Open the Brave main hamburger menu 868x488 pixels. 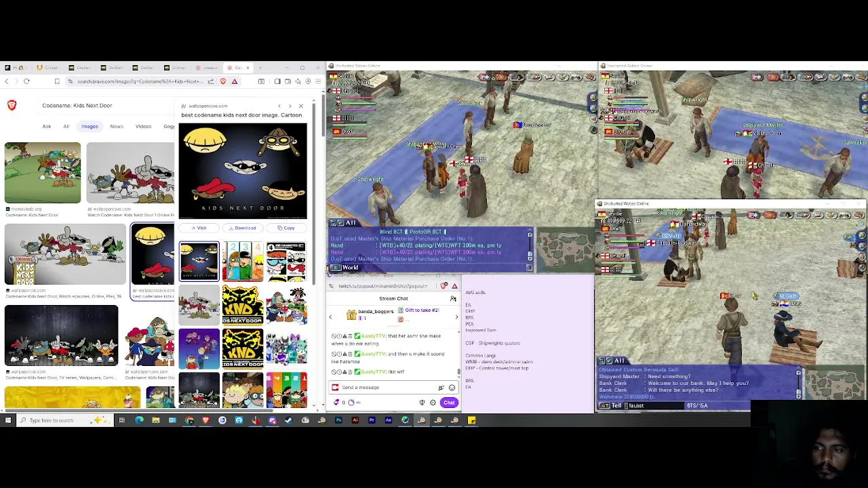point(318,81)
